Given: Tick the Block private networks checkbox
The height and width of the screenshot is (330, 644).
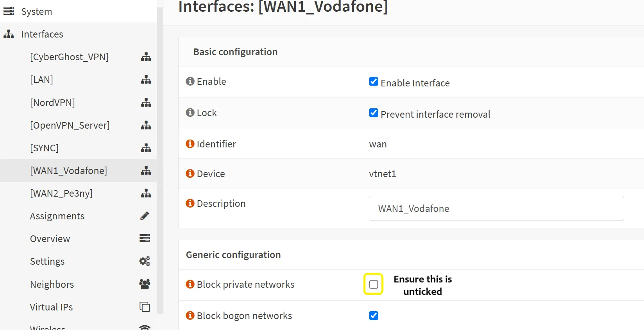Looking at the screenshot, I should click(374, 284).
